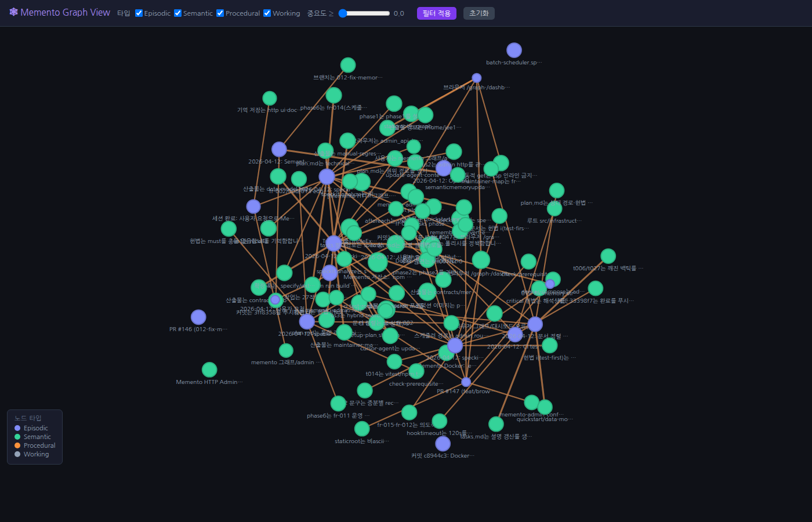Screen dimensions: 812x522
Task: Select the 세션 완료: 사용자 요청으로 node
Action: 253,206
